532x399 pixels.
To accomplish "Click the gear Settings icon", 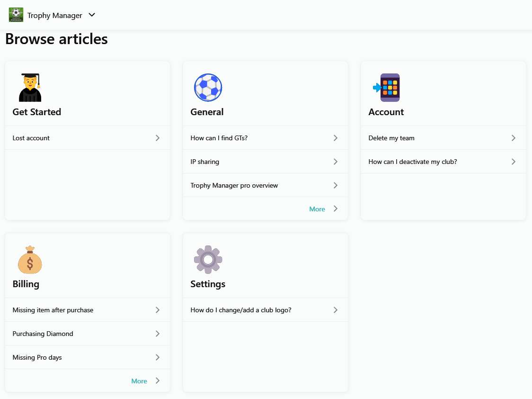I will coord(208,259).
